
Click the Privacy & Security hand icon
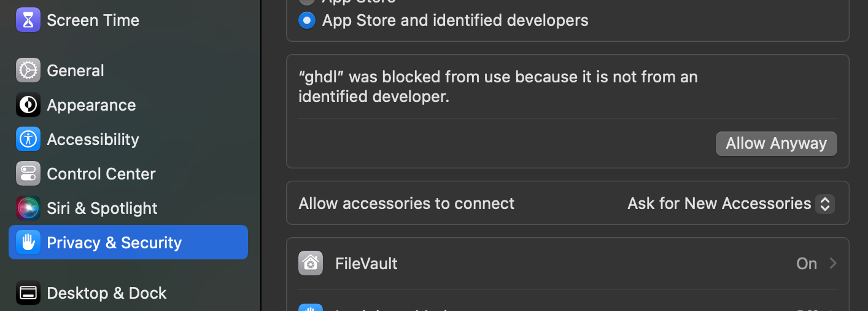coord(28,243)
